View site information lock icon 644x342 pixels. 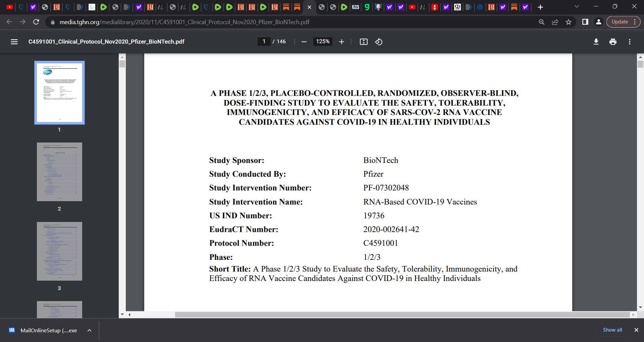(52, 22)
